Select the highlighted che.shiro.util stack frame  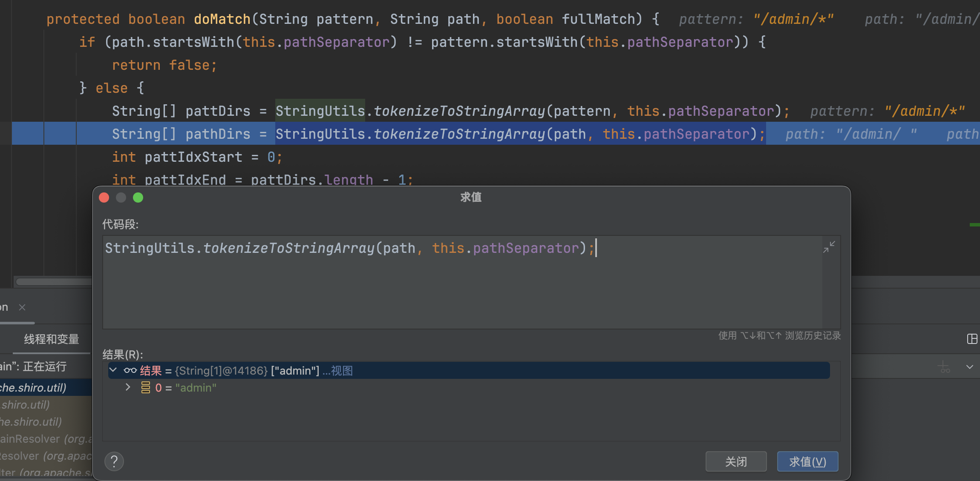pos(38,388)
